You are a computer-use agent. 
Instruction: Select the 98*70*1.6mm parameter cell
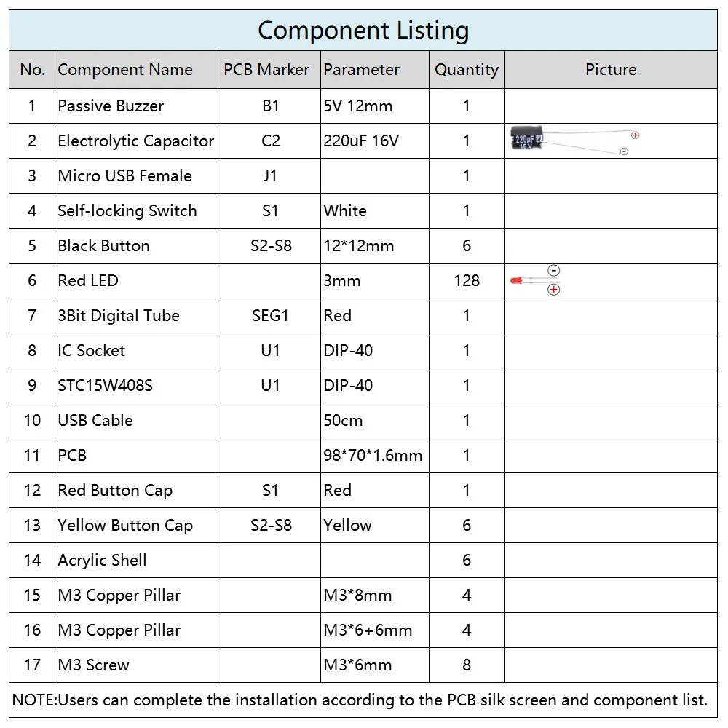tap(373, 455)
